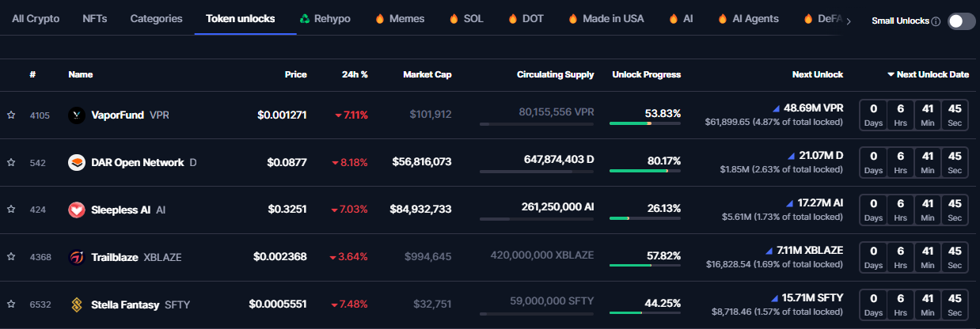Screen dimensions: 980x329
Task: Click DAR Open Network unlock progress bar
Action: coord(645,171)
